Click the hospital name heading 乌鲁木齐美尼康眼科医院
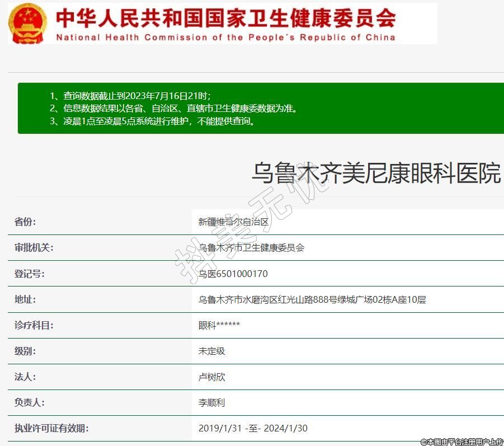Image resolution: width=504 pixels, height=446 pixels. click(375, 173)
